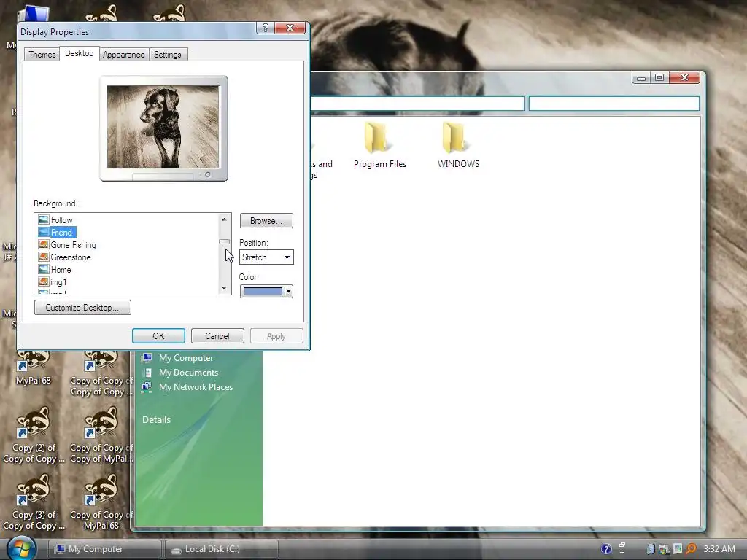The image size is (747, 560).
Task: Open the Appearance tab
Action: coord(124,54)
